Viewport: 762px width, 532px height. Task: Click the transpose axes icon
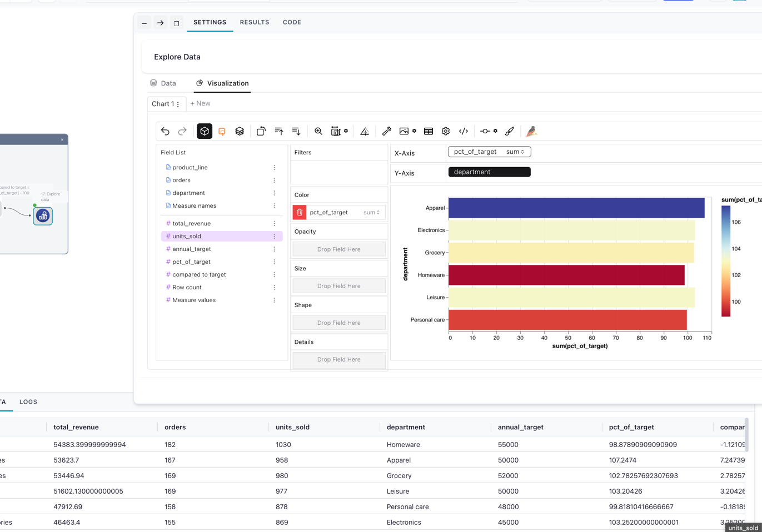pyautogui.click(x=261, y=131)
